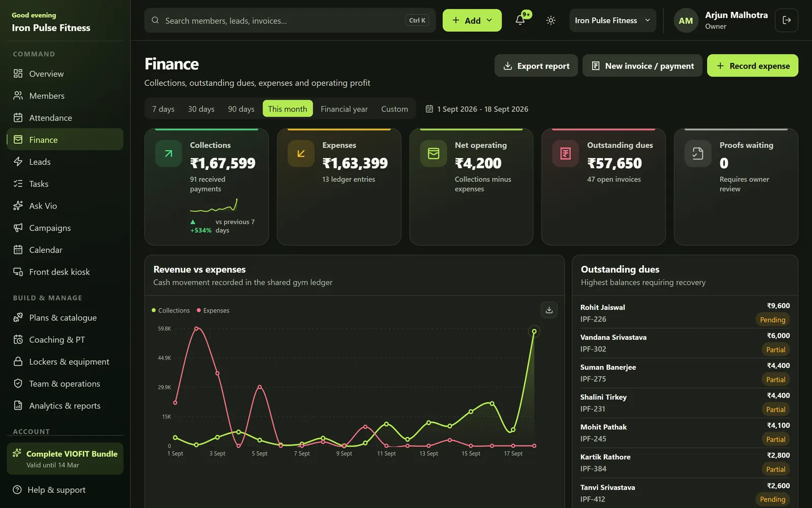Choose the Custom range tab
812x508 pixels.
[394, 109]
